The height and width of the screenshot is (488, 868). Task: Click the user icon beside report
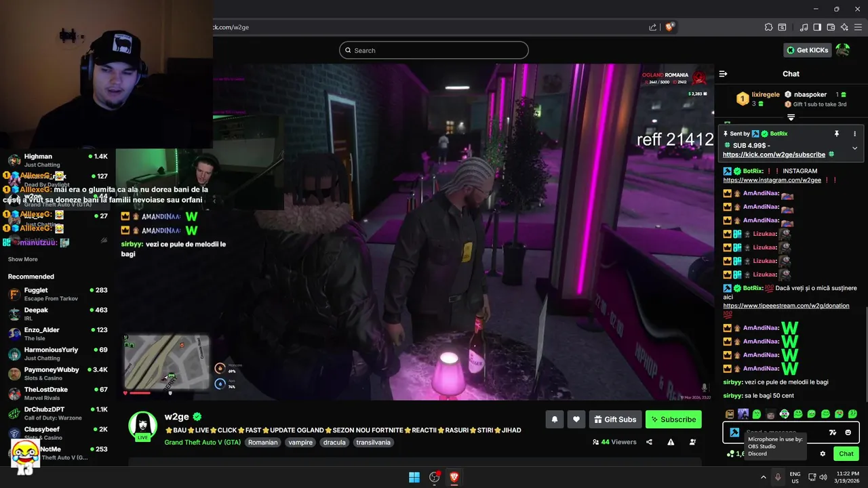click(692, 442)
